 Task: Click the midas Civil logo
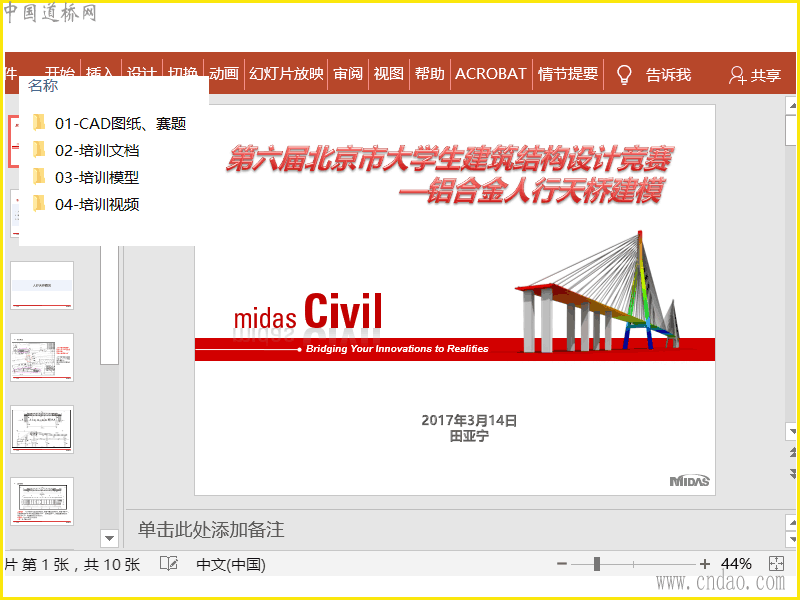[308, 311]
